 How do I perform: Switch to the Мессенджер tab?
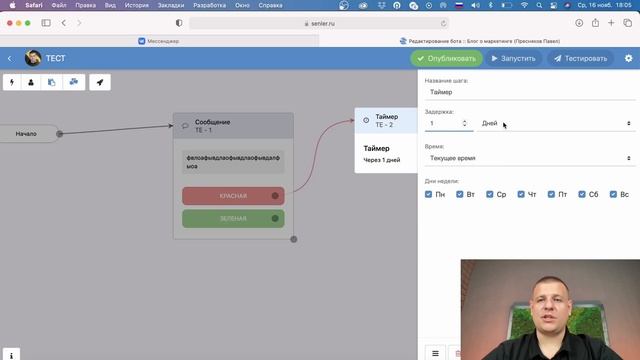coord(159,41)
